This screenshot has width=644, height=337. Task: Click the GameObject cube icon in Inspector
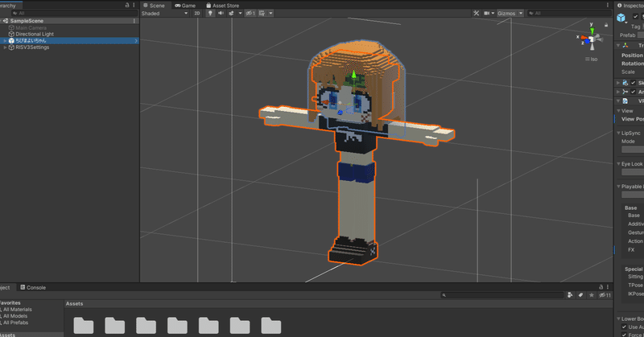621,17
